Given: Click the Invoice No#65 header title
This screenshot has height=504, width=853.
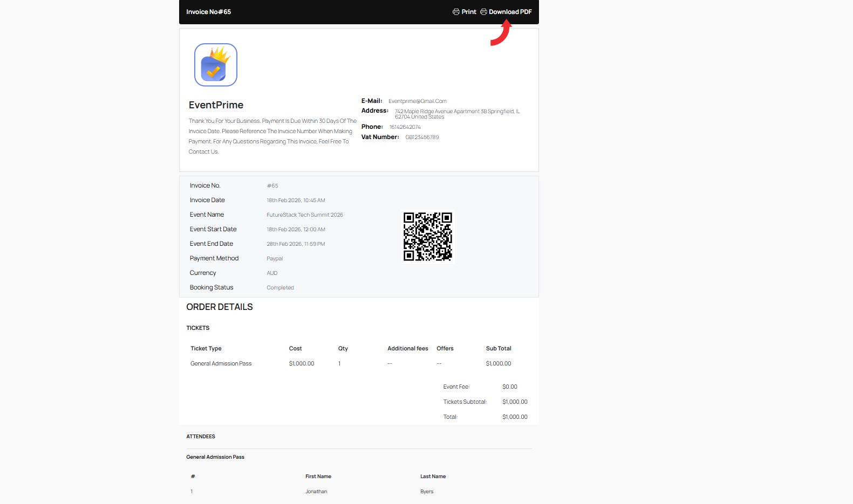Looking at the screenshot, I should [209, 12].
